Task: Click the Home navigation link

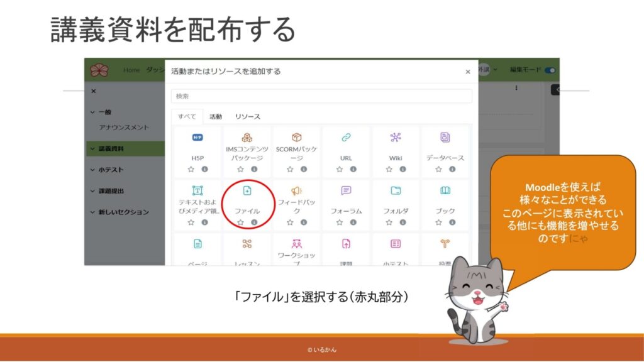Action: 131,70
